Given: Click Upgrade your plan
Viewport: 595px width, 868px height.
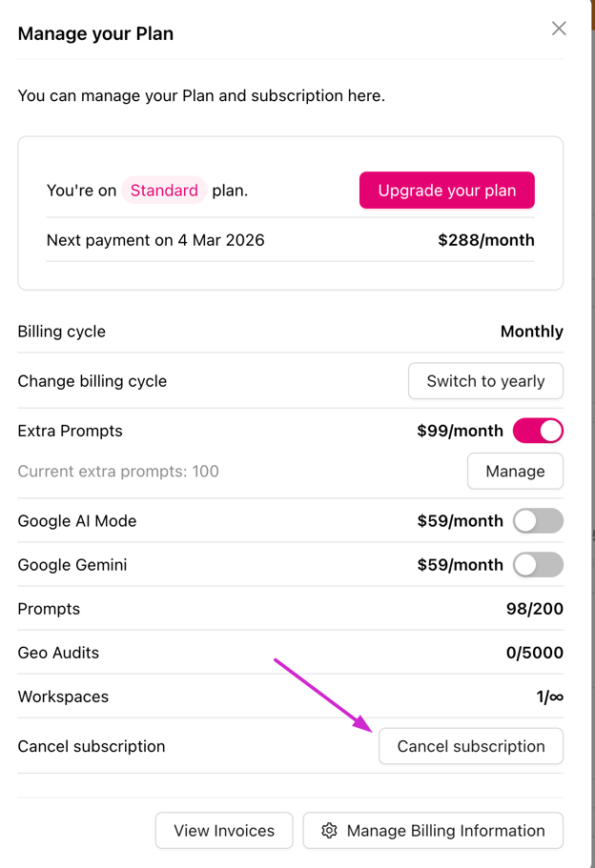Looking at the screenshot, I should pos(446,190).
